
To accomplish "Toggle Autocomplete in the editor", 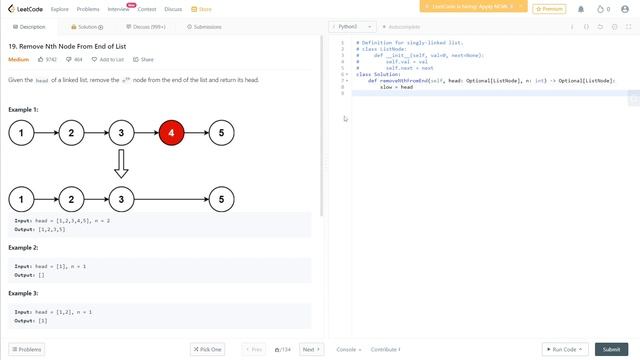I will (401, 27).
